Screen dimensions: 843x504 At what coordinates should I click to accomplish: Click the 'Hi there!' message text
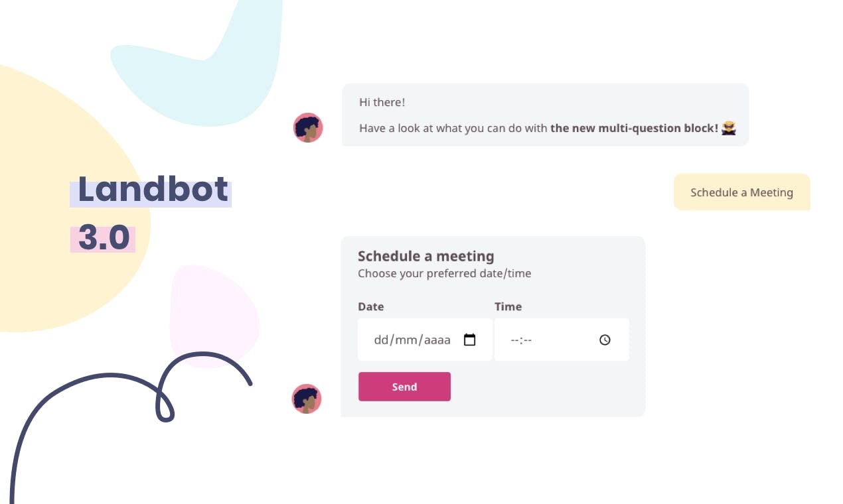(x=382, y=102)
